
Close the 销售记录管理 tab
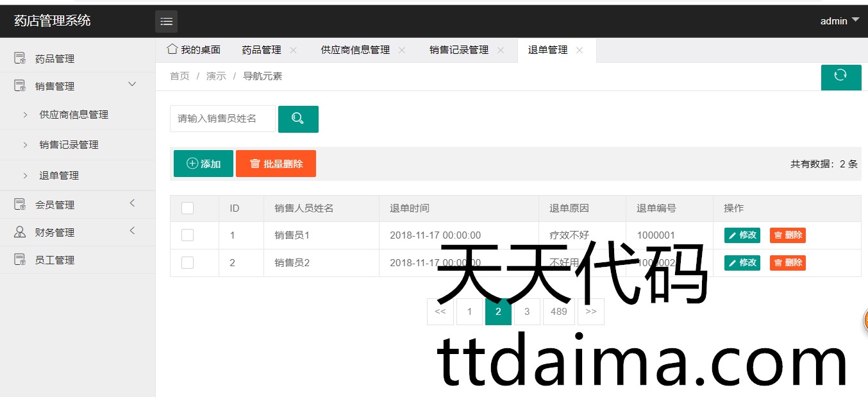point(501,50)
